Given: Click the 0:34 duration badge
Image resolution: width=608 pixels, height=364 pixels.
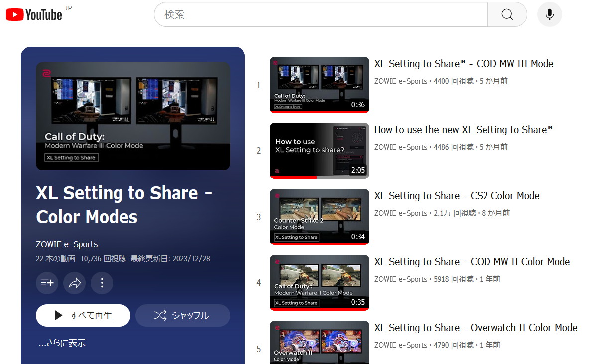Looking at the screenshot, I should 358,237.
